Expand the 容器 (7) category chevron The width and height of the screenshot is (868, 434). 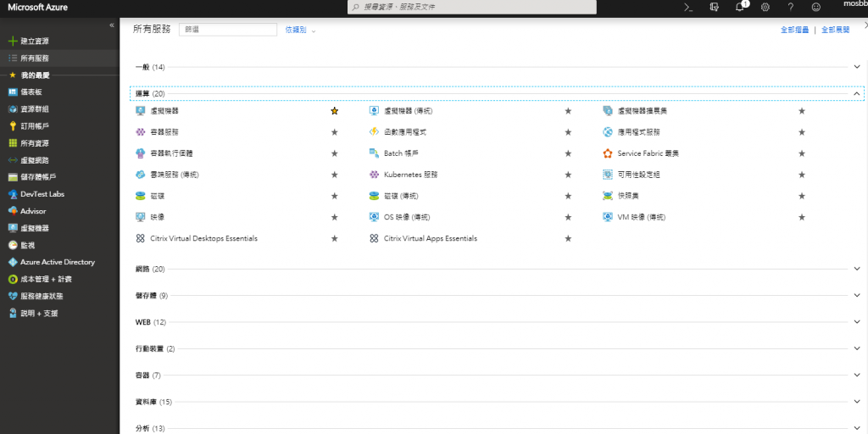click(857, 376)
